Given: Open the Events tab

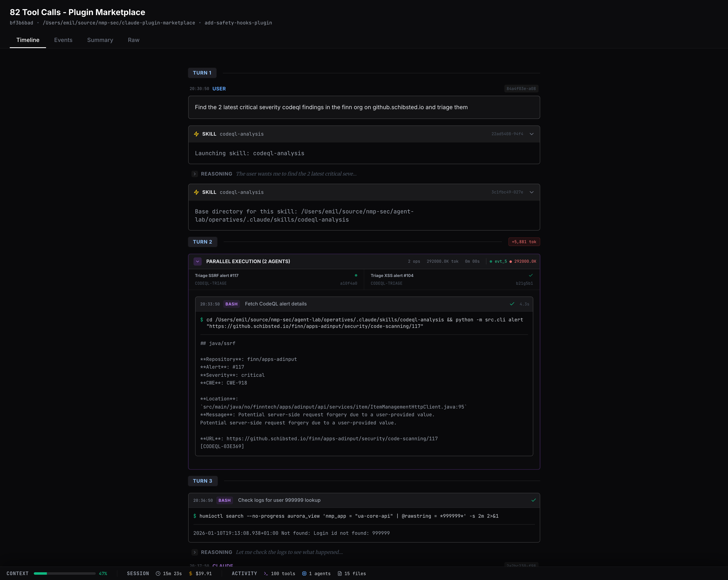Looking at the screenshot, I should coord(63,40).
